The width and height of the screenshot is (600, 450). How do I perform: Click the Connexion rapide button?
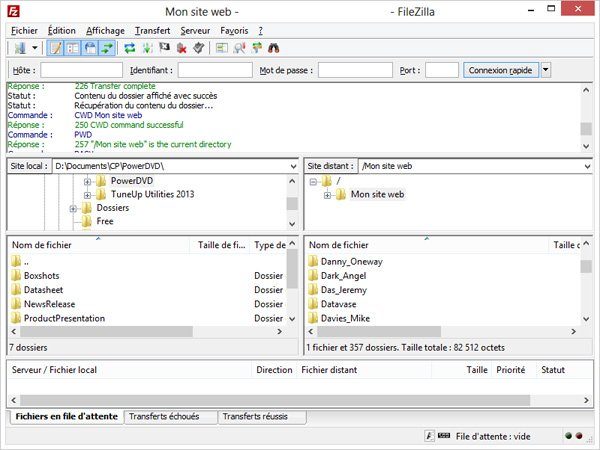point(501,70)
